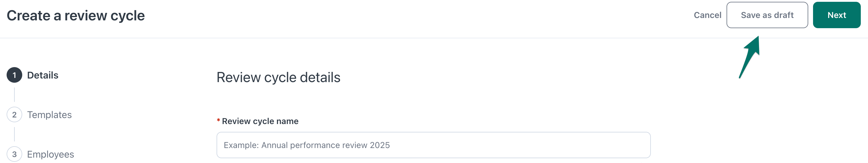Open the Templates step
Viewport: 868px width, 163px height.
pyautogui.click(x=49, y=115)
